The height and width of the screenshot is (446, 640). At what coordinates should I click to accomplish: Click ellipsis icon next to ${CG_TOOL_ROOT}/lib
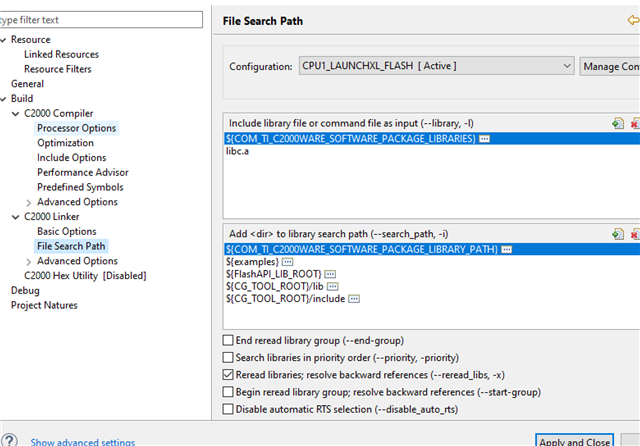331,286
